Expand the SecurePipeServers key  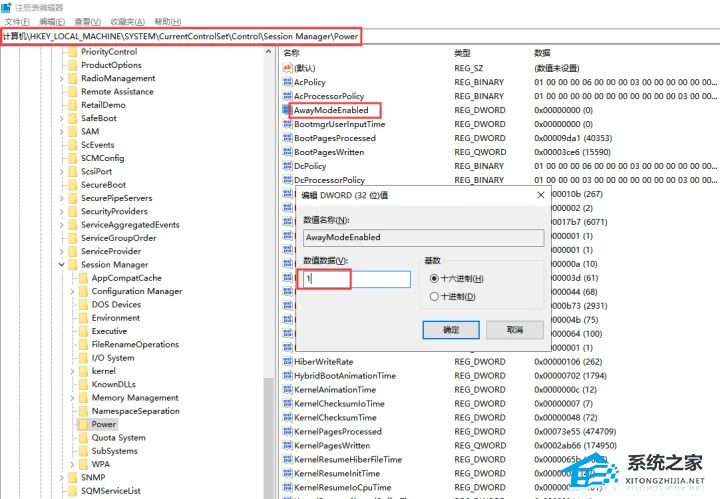[62, 198]
